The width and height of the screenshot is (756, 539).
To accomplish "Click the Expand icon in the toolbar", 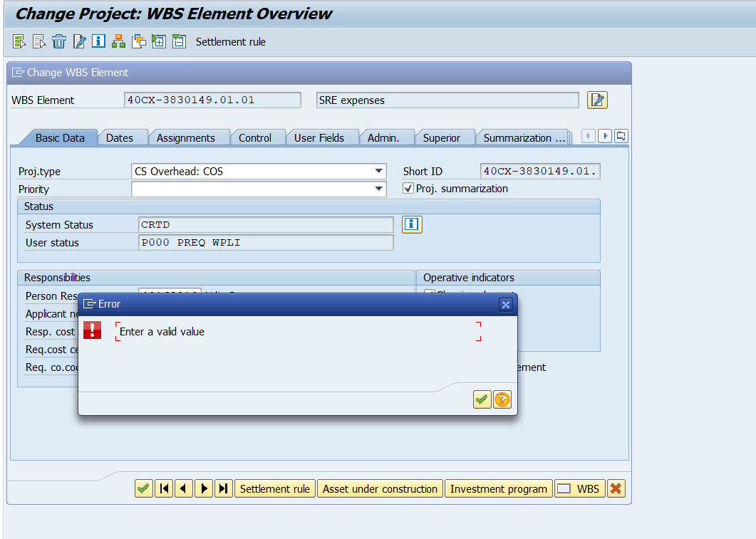I will coord(158,41).
